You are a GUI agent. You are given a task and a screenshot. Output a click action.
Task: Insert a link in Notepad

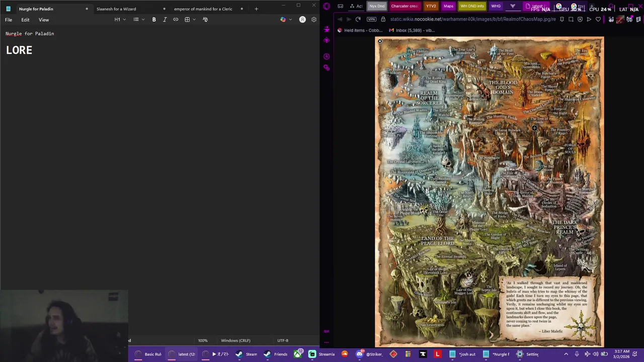176,20
